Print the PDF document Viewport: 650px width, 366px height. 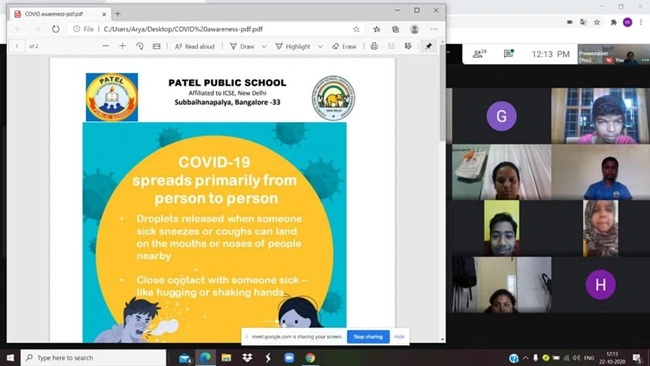(x=374, y=46)
